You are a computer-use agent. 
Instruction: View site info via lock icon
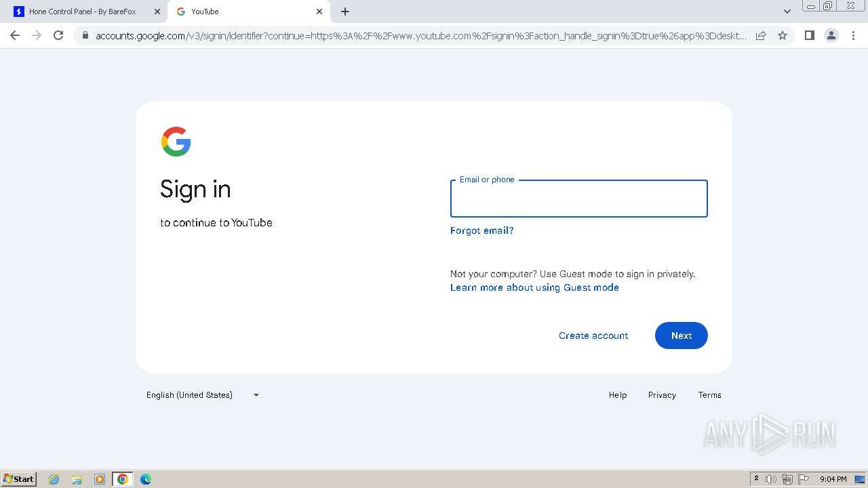pos(85,35)
